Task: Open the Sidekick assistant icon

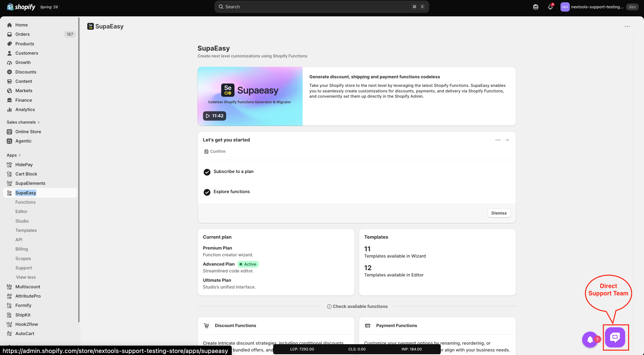Action: 536,7
